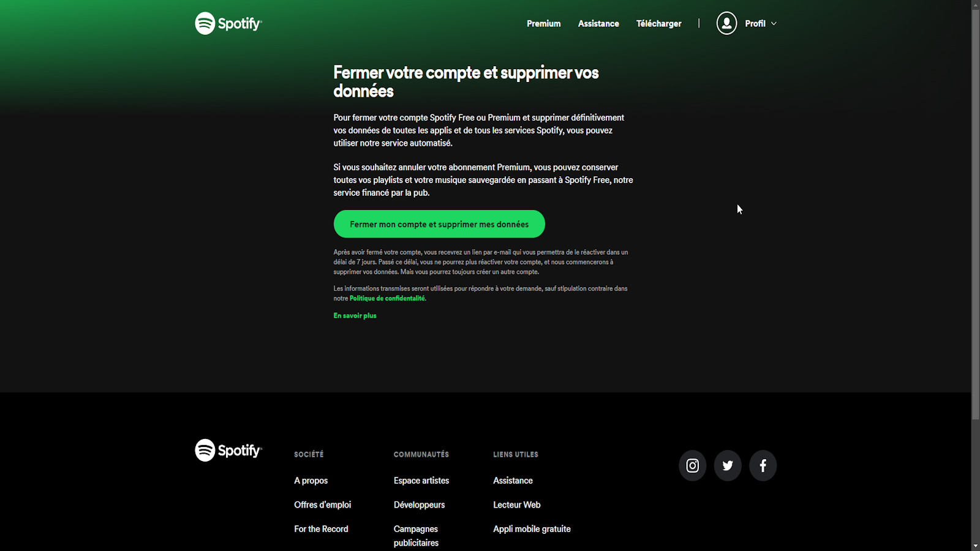
Task: Click the Spotify logo in the footer
Action: [x=227, y=451]
